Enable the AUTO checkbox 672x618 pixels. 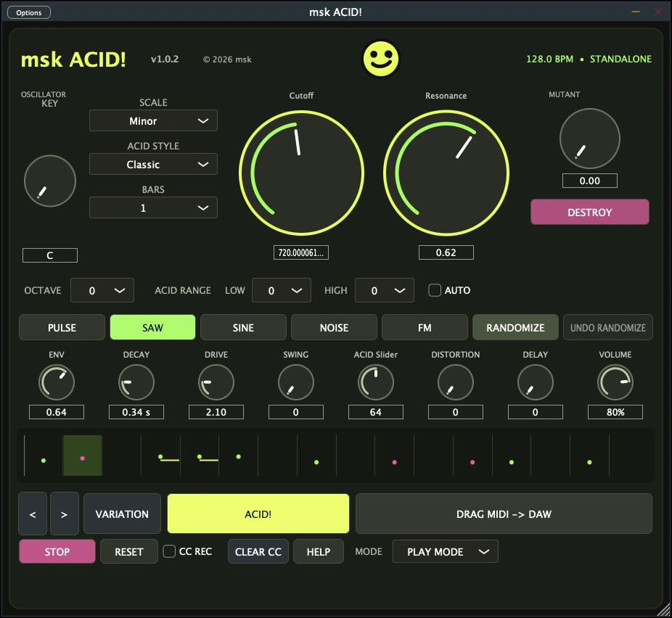tap(435, 290)
